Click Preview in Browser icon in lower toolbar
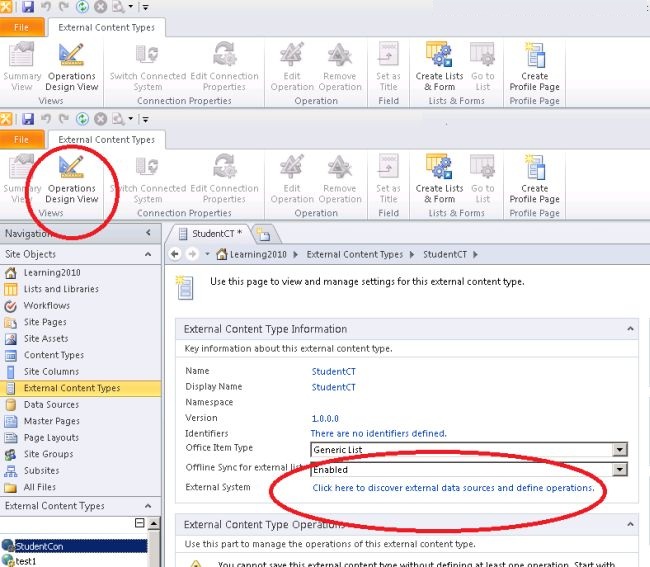Image resolution: width=650 pixels, height=567 pixels. [x=118, y=119]
